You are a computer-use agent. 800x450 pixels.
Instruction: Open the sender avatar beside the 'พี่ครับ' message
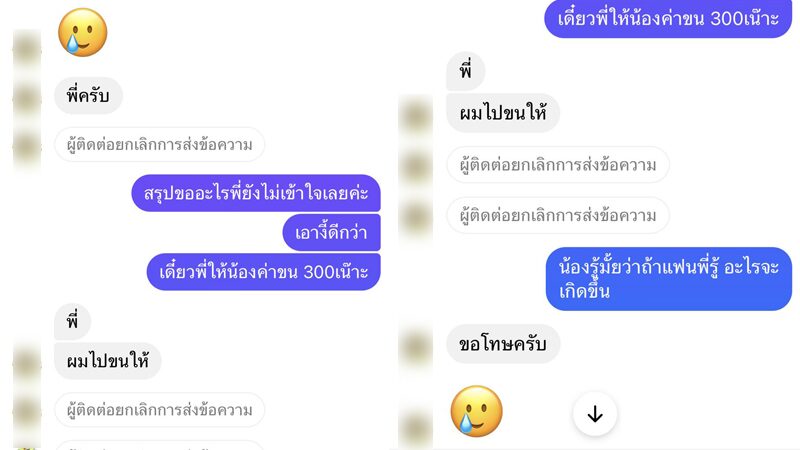(x=27, y=96)
